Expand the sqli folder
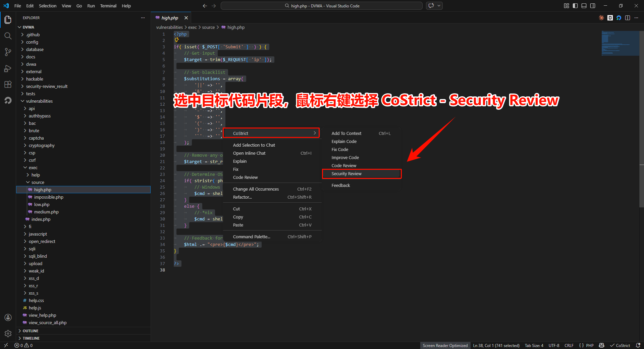644x349 pixels. pyautogui.click(x=32, y=249)
